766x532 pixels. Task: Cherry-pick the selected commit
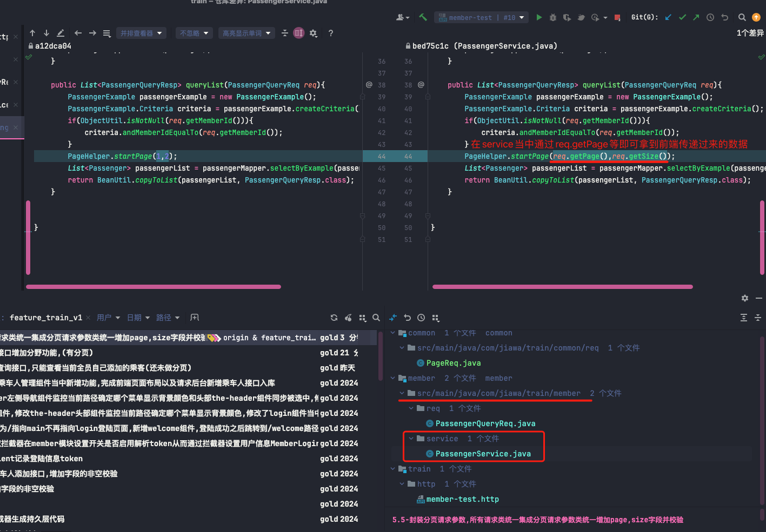tap(348, 318)
